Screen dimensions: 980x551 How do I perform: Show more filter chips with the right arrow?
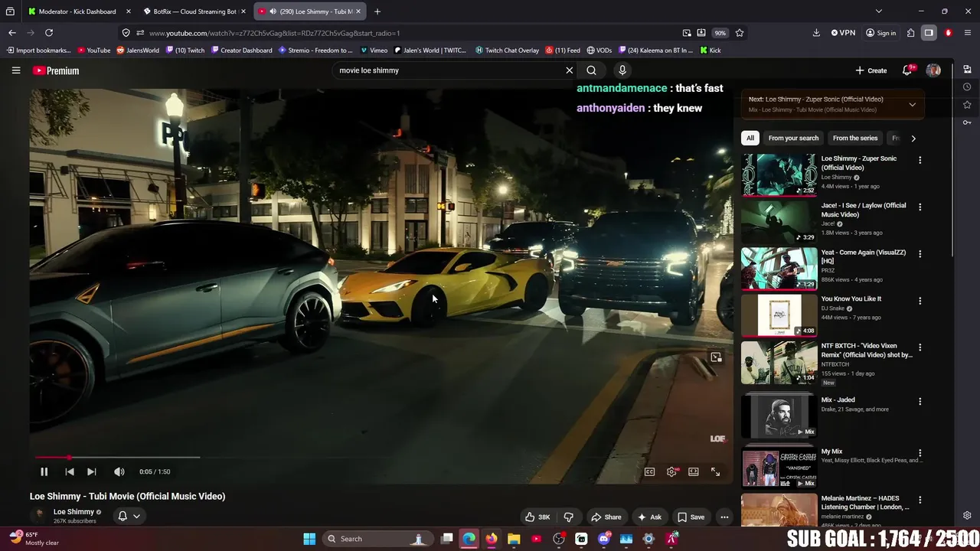pyautogui.click(x=913, y=138)
